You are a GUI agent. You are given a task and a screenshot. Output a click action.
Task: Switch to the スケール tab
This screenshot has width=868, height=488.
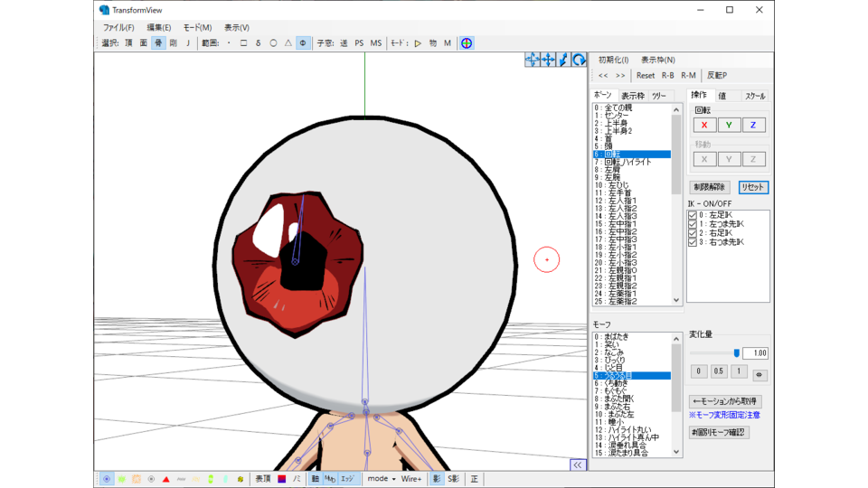(x=754, y=96)
